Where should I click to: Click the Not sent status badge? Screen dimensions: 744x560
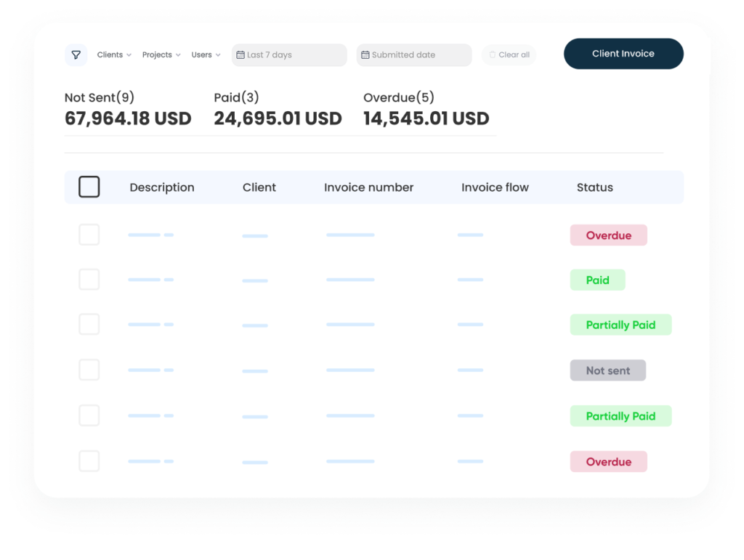(x=607, y=370)
